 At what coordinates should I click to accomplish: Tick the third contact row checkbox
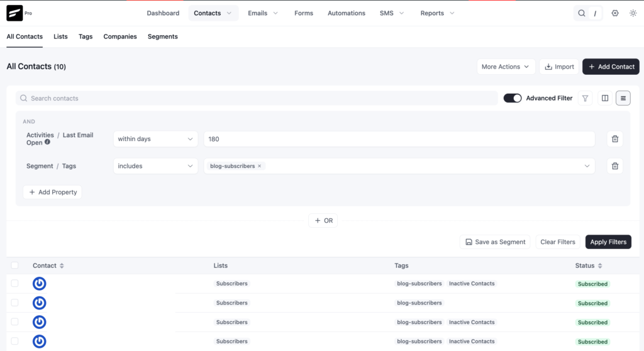click(x=15, y=322)
